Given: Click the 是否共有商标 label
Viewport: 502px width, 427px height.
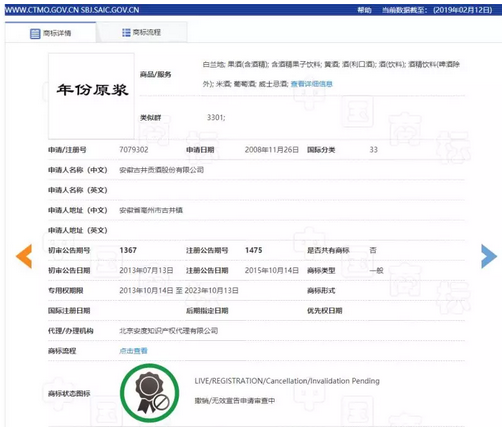Looking at the screenshot, I should click(328, 250).
